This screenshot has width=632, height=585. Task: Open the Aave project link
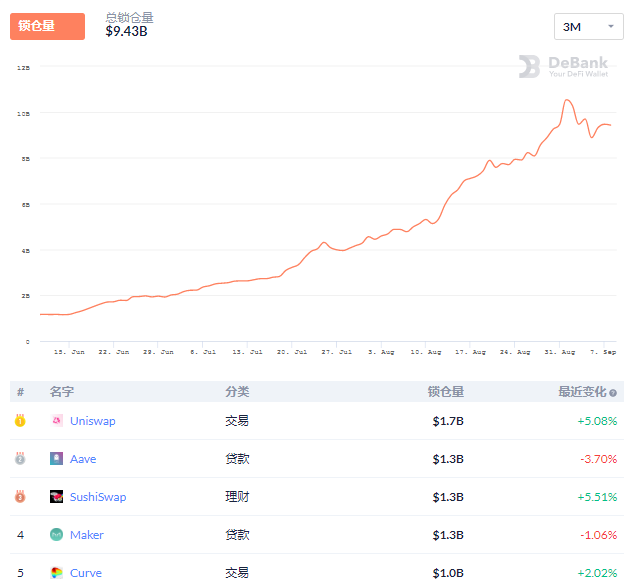[x=83, y=459]
